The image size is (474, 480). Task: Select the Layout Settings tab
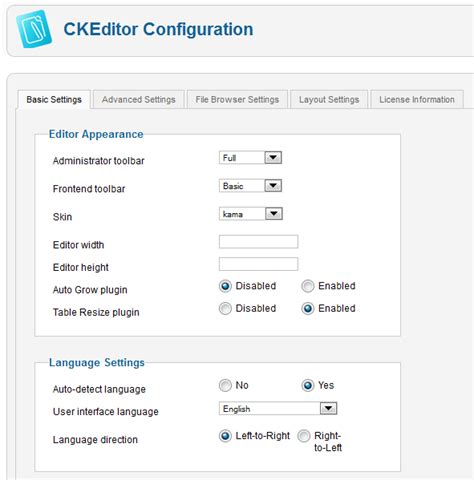(x=329, y=100)
